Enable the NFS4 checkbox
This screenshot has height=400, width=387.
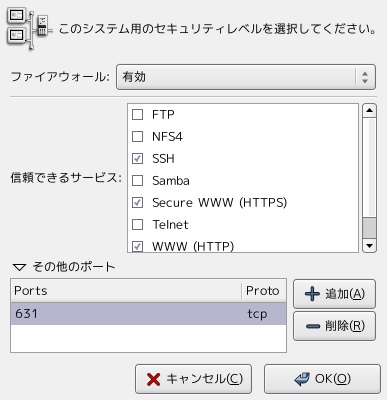click(x=138, y=137)
